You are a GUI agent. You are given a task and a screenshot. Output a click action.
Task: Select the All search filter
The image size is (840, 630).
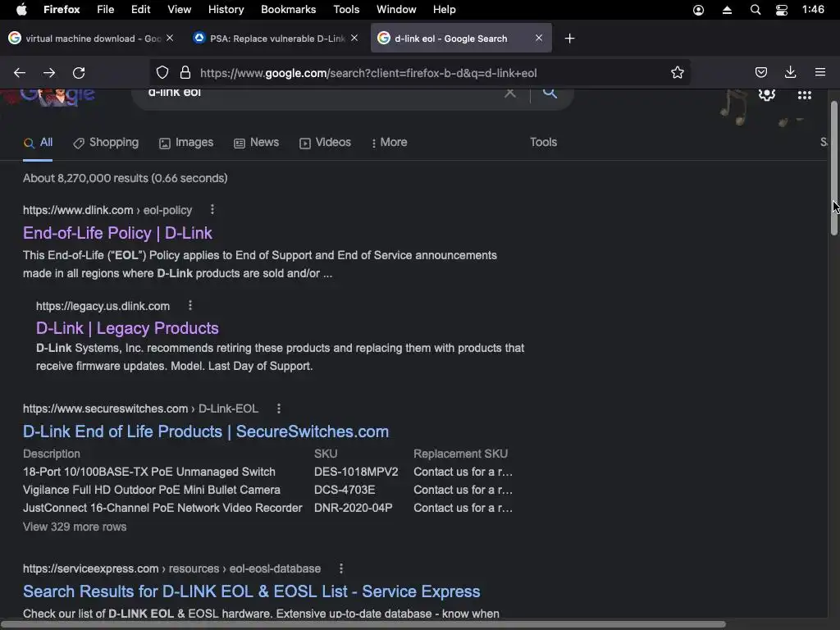click(38, 143)
